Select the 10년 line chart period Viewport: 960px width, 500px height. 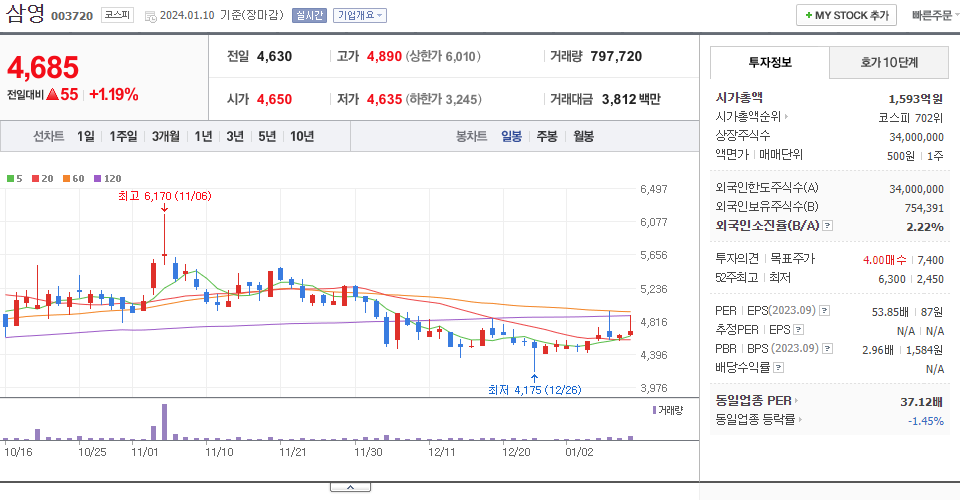click(x=302, y=136)
